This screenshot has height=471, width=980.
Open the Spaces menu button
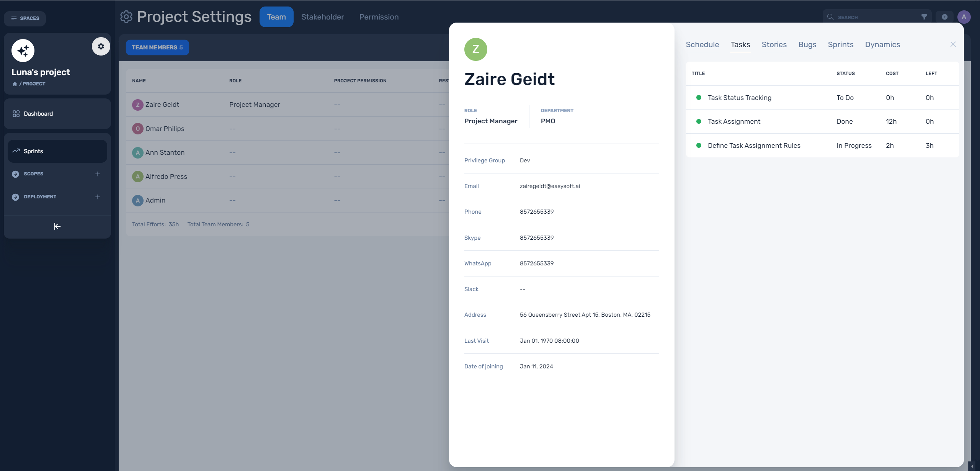pos(25,18)
